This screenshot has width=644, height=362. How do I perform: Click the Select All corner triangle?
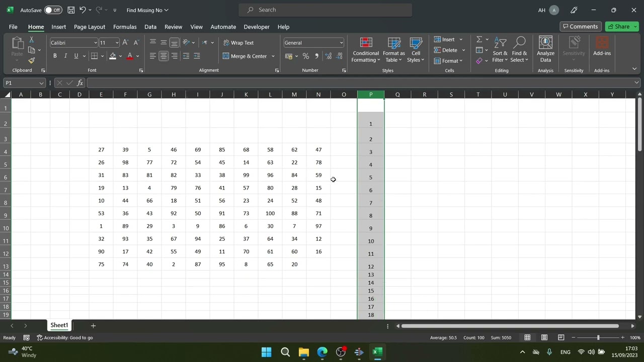coord(7,95)
